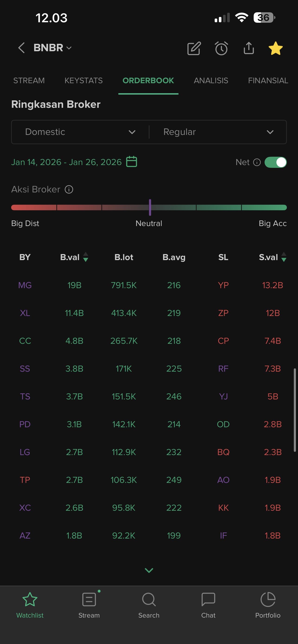298x644 pixels.
Task: Open the calendar date picker icon
Action: coord(132,162)
